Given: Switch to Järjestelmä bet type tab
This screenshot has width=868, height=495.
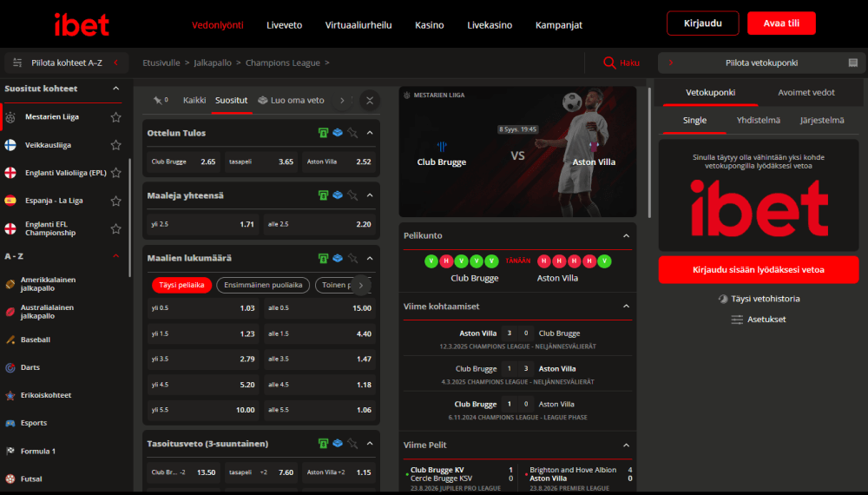Looking at the screenshot, I should [822, 120].
